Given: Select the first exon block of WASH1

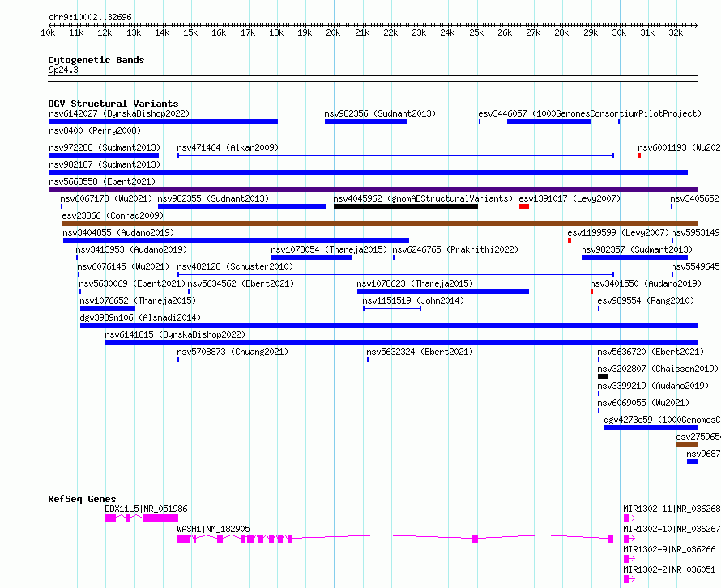Looking at the screenshot, I should click(x=183, y=539).
